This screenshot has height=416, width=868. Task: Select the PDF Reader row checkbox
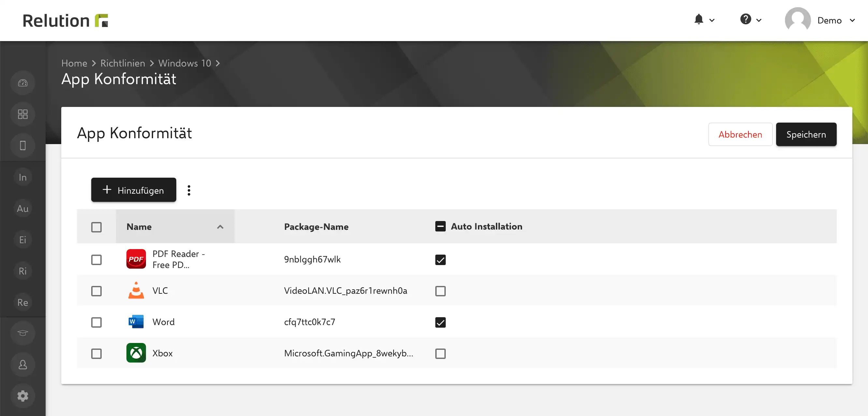tap(96, 260)
